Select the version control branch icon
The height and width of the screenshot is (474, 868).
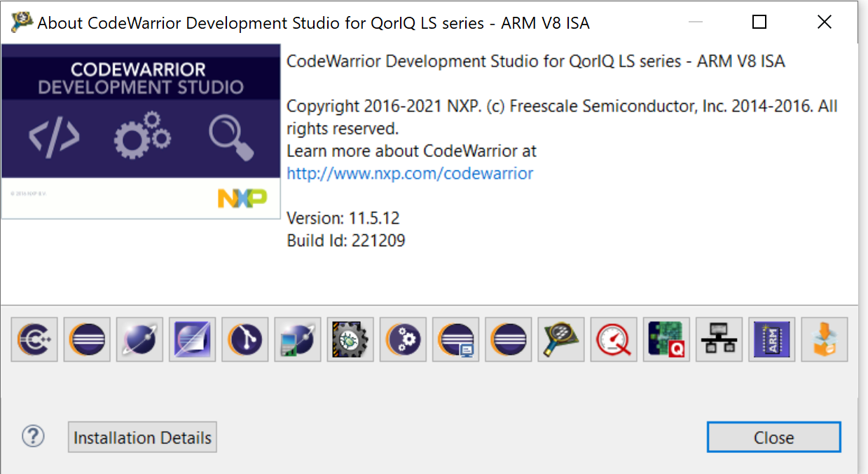[244, 339]
